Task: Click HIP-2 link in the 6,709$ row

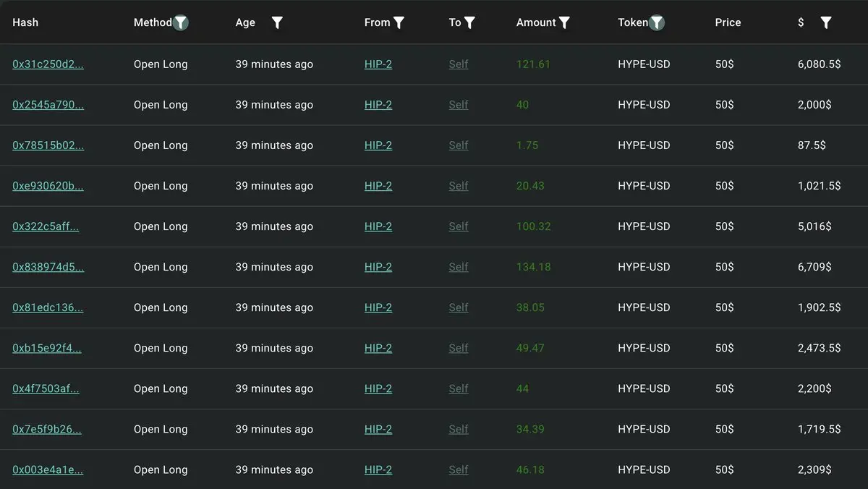Action: [x=378, y=267]
